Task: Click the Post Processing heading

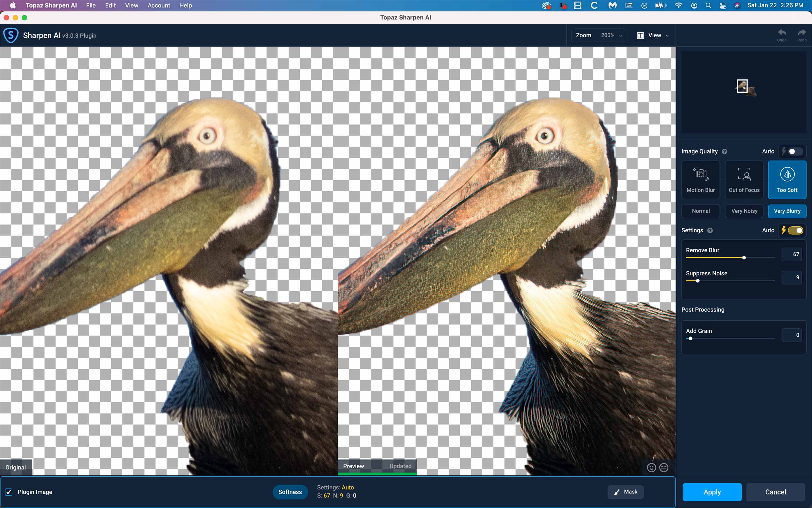Action: click(703, 310)
